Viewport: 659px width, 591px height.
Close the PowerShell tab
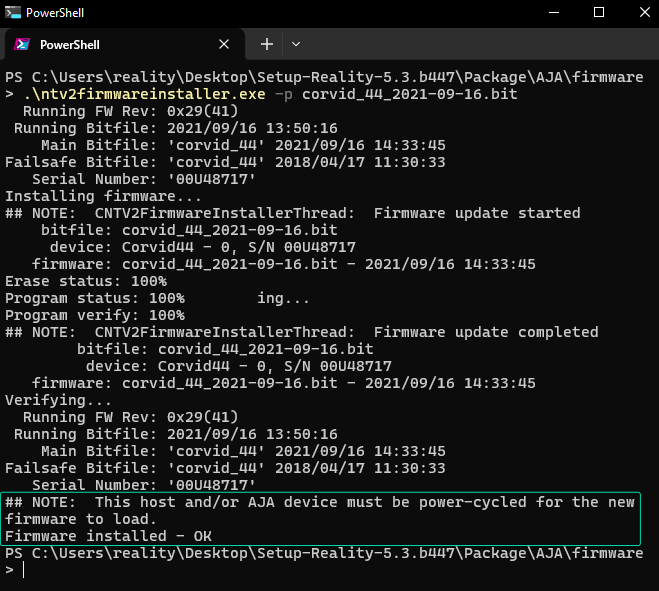[227, 45]
